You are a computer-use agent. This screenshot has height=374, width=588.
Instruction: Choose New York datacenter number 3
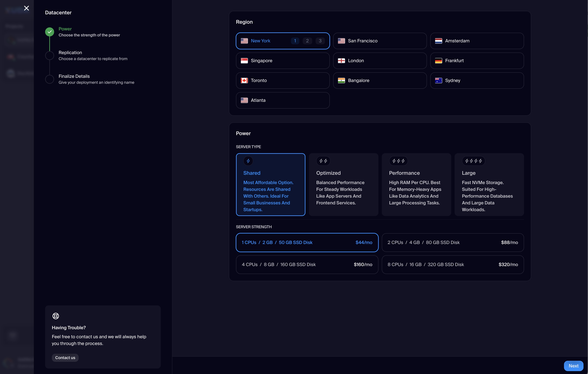point(320,41)
